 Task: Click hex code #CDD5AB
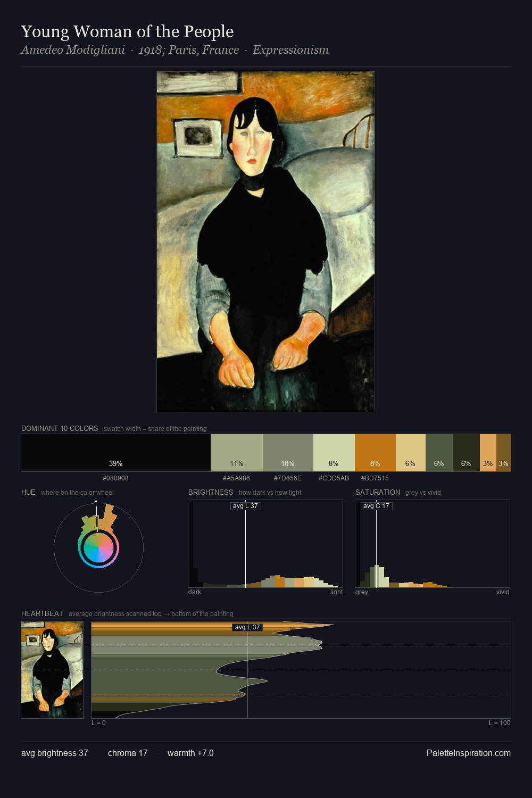[x=334, y=478]
